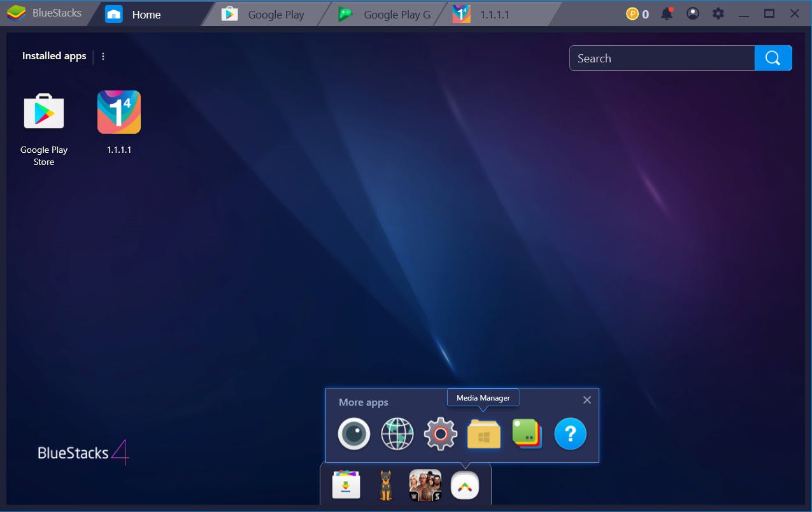812x512 pixels.
Task: Open the Installed apps three-dot menu
Action: [x=103, y=56]
